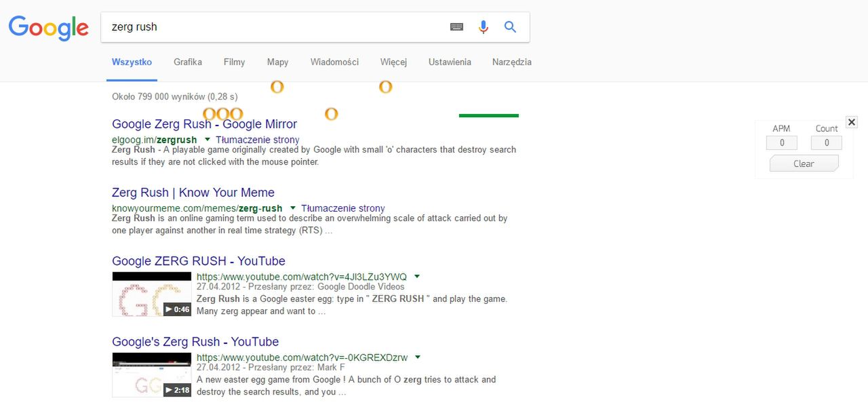868x407 pixels.
Task: Open Google Zerg Rush - Google Mirror result
Action: tap(204, 124)
